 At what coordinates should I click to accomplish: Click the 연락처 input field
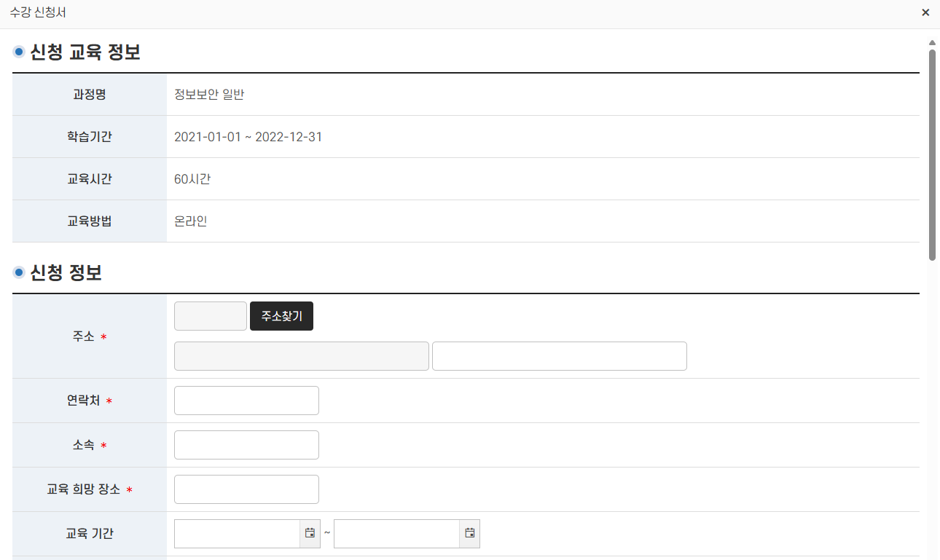coord(246,401)
